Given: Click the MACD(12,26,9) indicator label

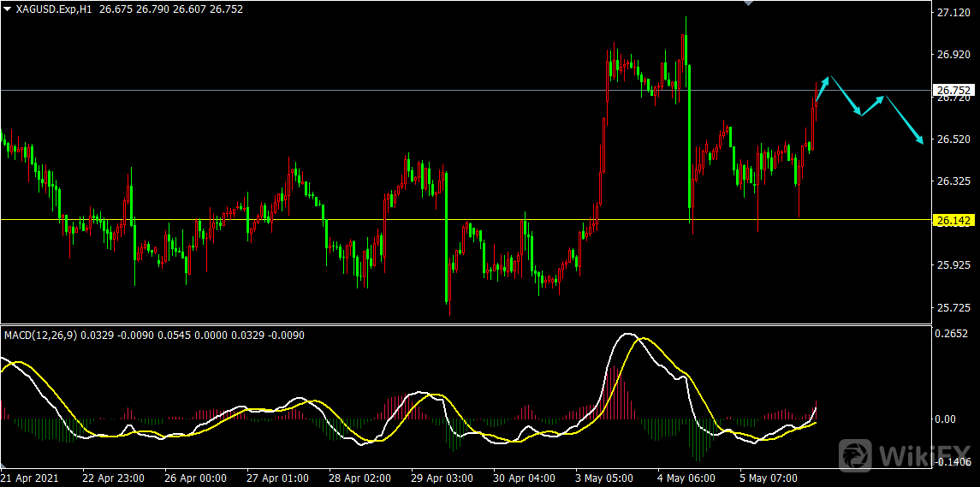Looking at the screenshot, I should (39, 335).
